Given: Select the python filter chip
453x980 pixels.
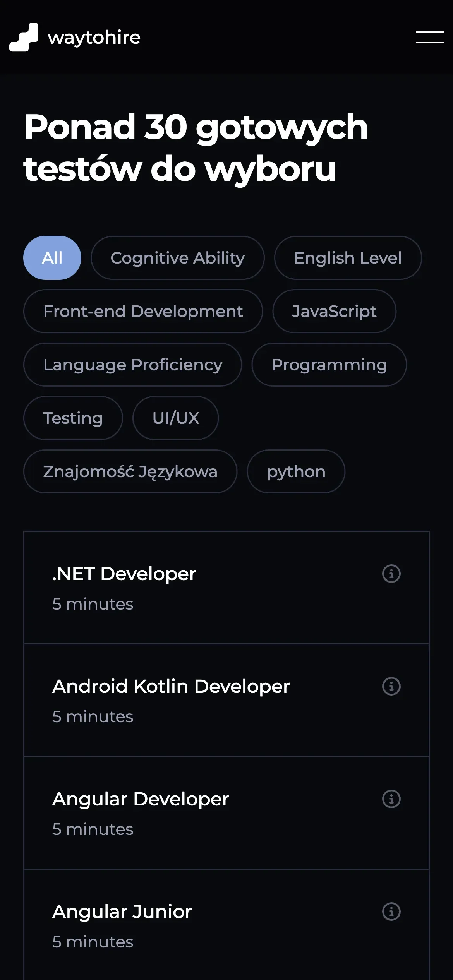Looking at the screenshot, I should pos(296,471).
